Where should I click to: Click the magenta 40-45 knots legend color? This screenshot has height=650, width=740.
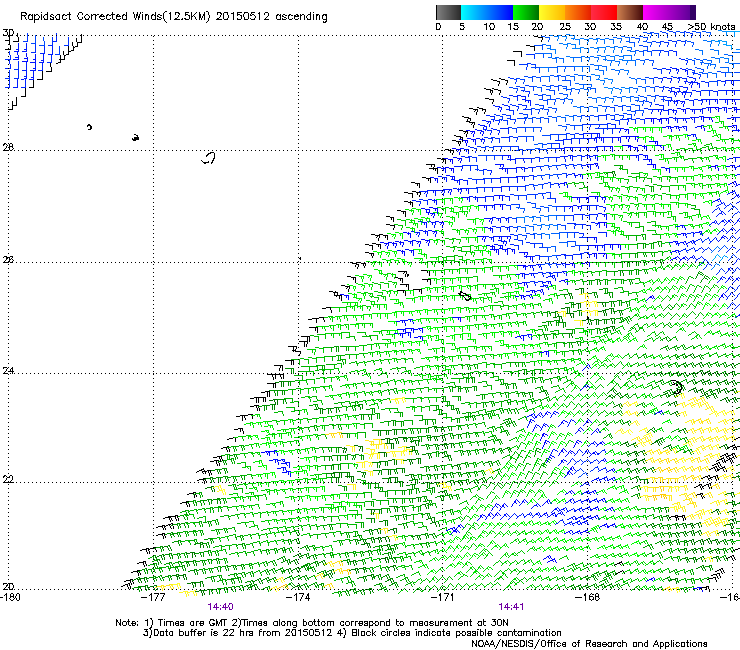click(656, 12)
